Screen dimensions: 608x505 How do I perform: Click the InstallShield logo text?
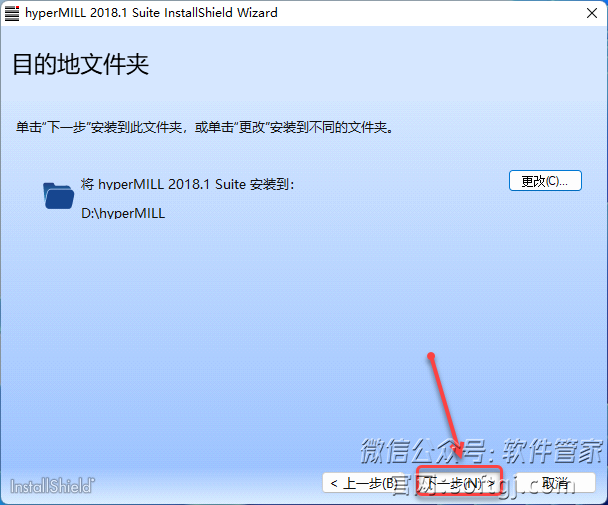pos(52,486)
